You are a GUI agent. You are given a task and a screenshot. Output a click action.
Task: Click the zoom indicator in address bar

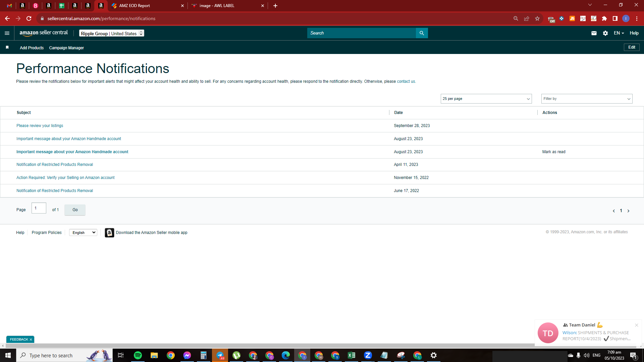pyautogui.click(x=516, y=18)
